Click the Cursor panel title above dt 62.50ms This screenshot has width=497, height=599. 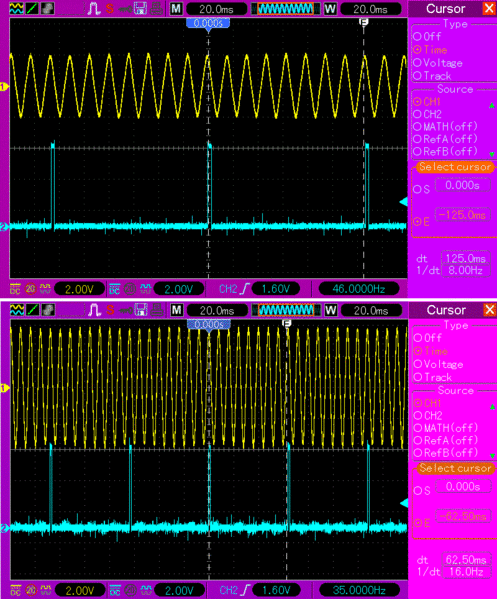[446, 310]
